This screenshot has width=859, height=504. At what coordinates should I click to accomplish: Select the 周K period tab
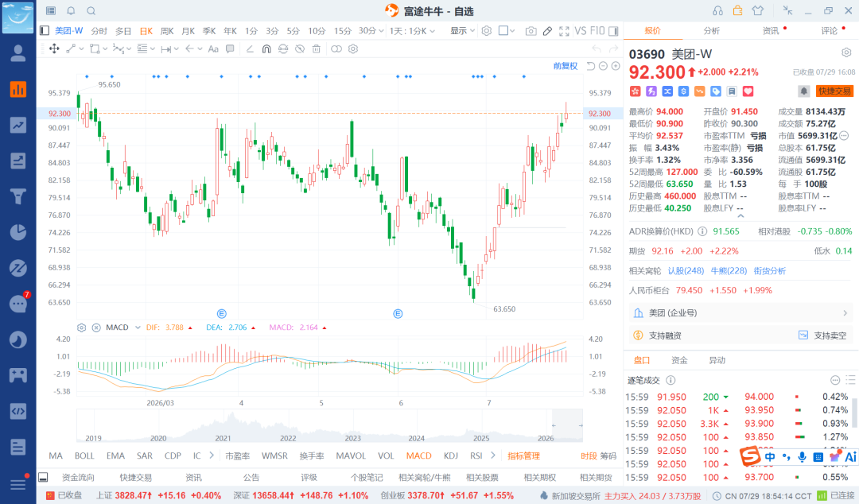pos(167,31)
